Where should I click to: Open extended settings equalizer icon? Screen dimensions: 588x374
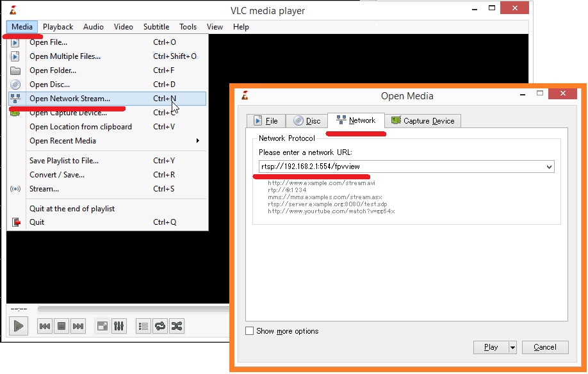[x=118, y=326]
